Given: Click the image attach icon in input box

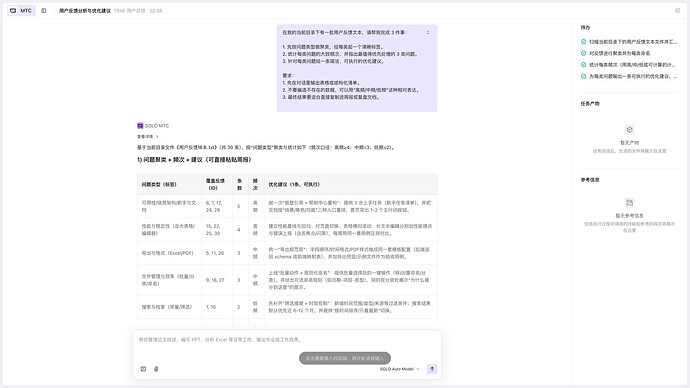Looking at the screenshot, I should tap(143, 369).
